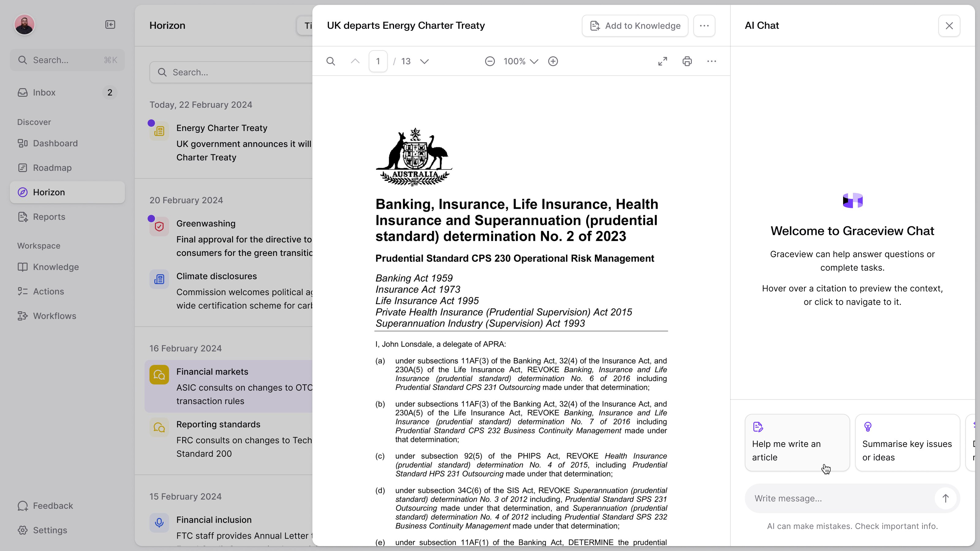Open the more options menu beside Add to Knowledge

coord(704,26)
